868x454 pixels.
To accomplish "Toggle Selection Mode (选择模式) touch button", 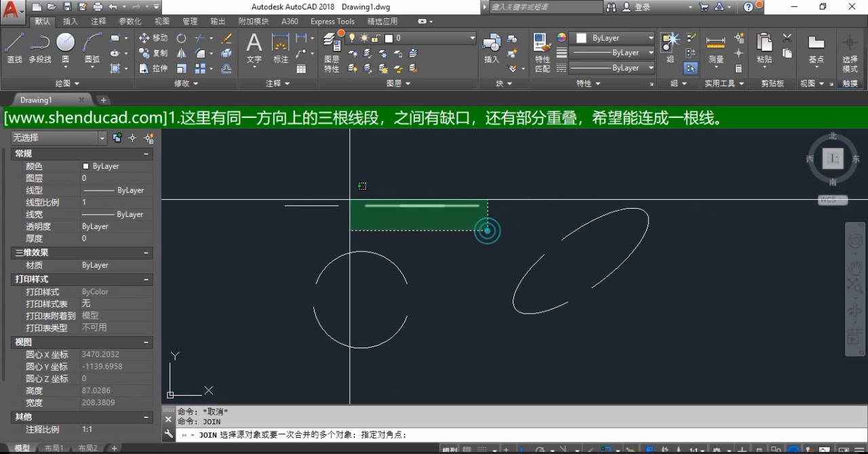I will (x=850, y=53).
